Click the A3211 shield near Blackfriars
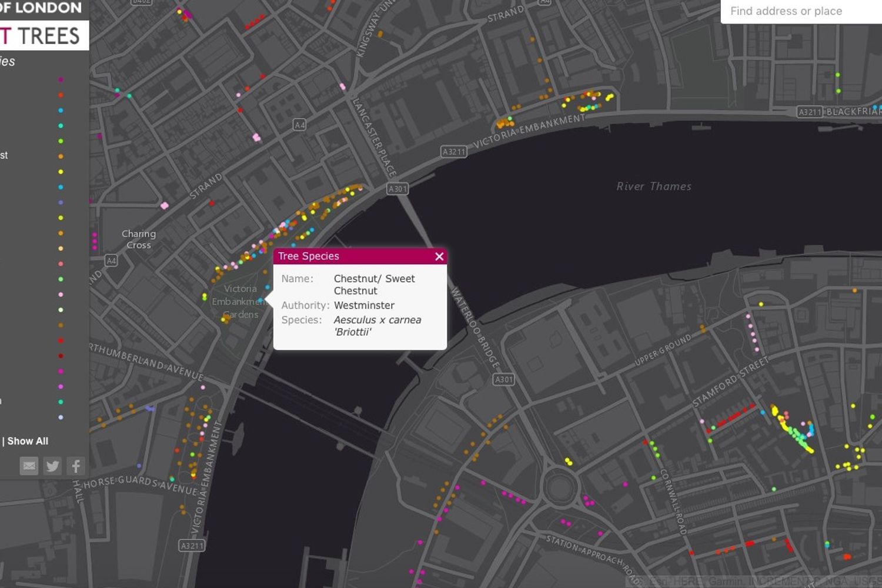Screen dimensions: 882x588 click(x=809, y=112)
